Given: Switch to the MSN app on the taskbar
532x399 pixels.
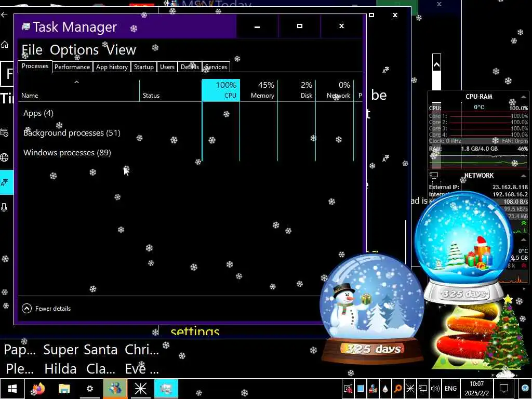Looking at the screenshot, I should tap(115, 389).
